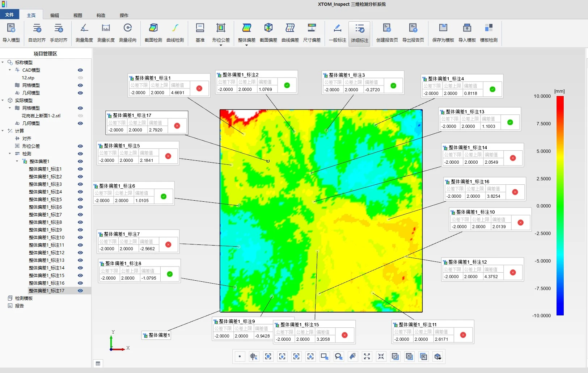Select the 尺寸偏差 dimension deviation tool
588x373 pixels.
click(312, 33)
